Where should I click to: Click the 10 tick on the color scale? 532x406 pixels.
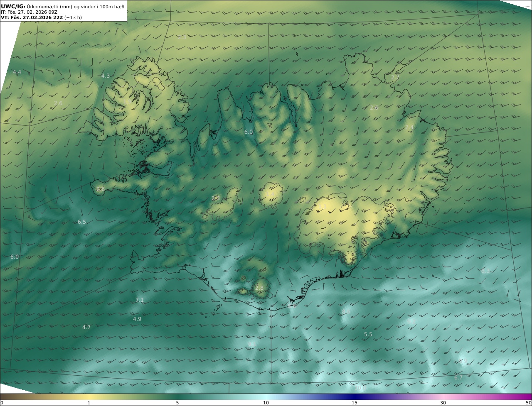pos(266,403)
